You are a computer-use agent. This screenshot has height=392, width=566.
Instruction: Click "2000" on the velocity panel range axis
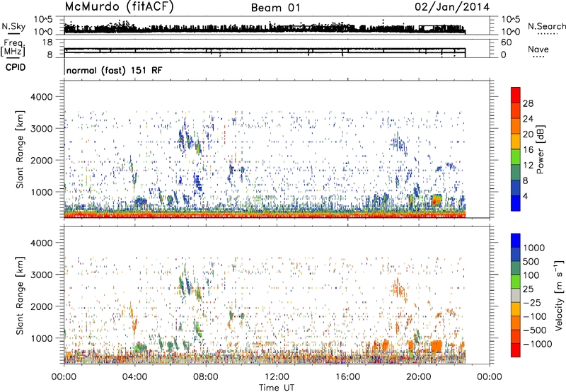click(42, 306)
